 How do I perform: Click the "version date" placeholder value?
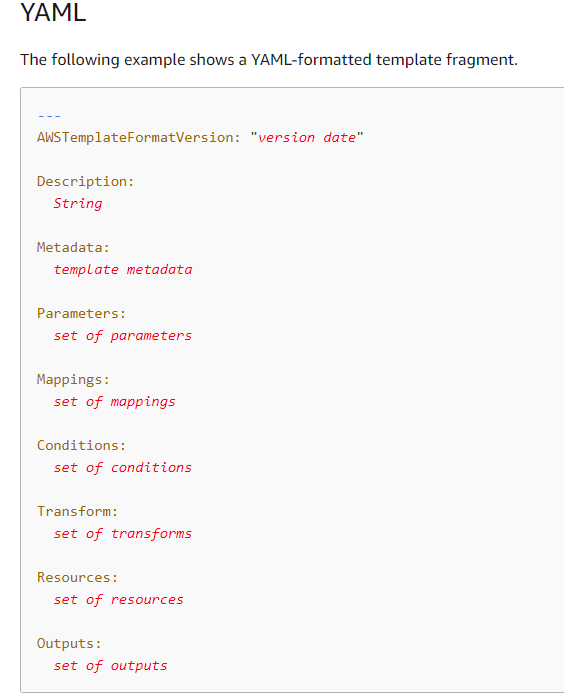tap(307, 137)
